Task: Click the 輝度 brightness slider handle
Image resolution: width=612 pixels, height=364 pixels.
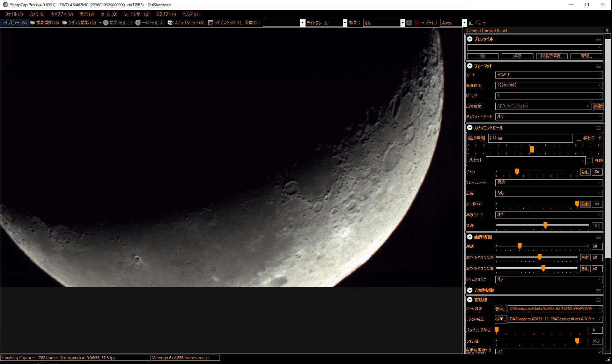Action: click(x=519, y=246)
